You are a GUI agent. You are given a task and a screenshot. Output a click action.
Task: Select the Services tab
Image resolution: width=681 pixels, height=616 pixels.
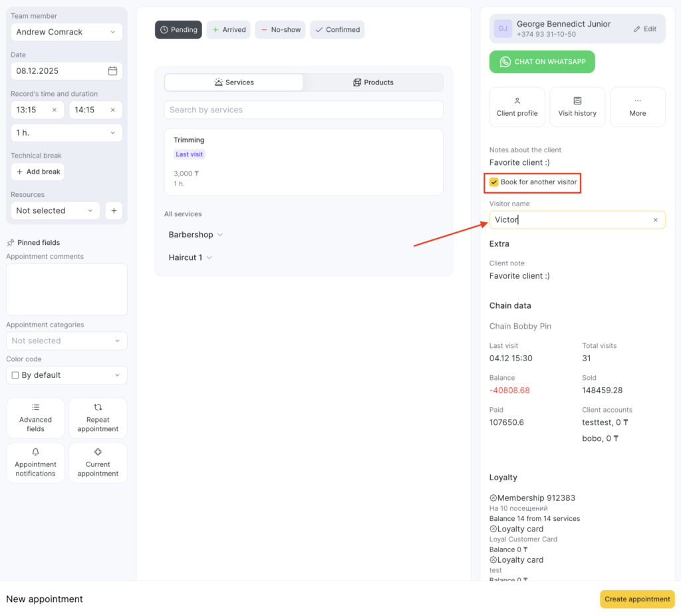point(233,82)
